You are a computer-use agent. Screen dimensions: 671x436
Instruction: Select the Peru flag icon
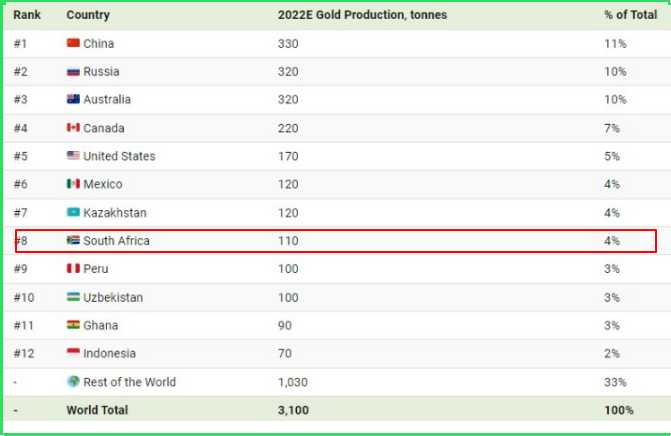73,268
